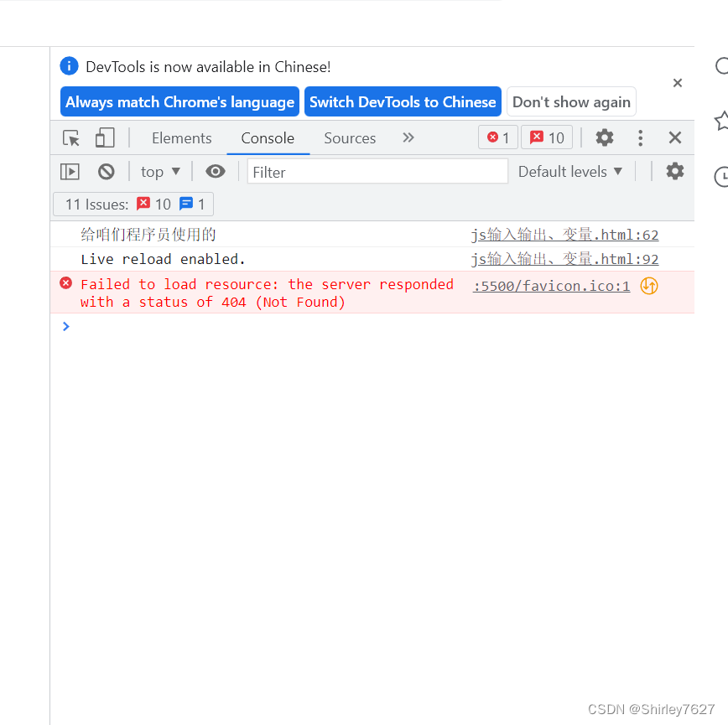
Task: Click Switch DevTools to Chinese
Action: (x=403, y=101)
